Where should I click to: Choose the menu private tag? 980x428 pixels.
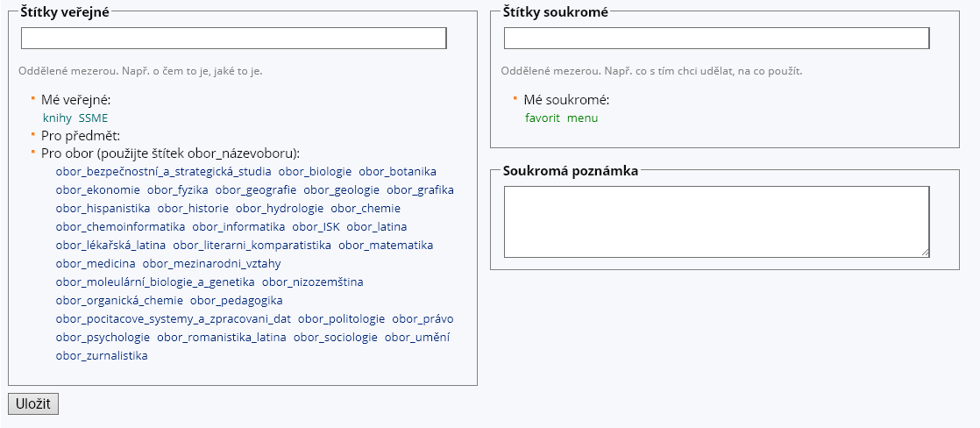coord(582,118)
